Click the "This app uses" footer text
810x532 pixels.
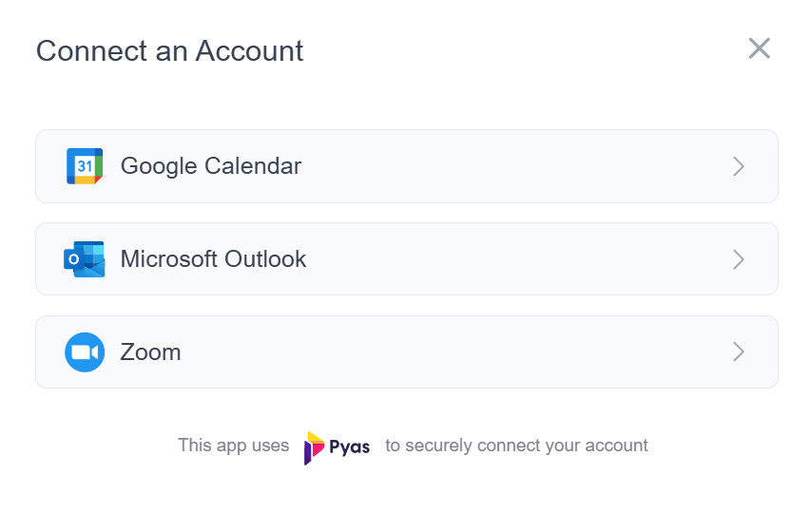pyautogui.click(x=234, y=446)
